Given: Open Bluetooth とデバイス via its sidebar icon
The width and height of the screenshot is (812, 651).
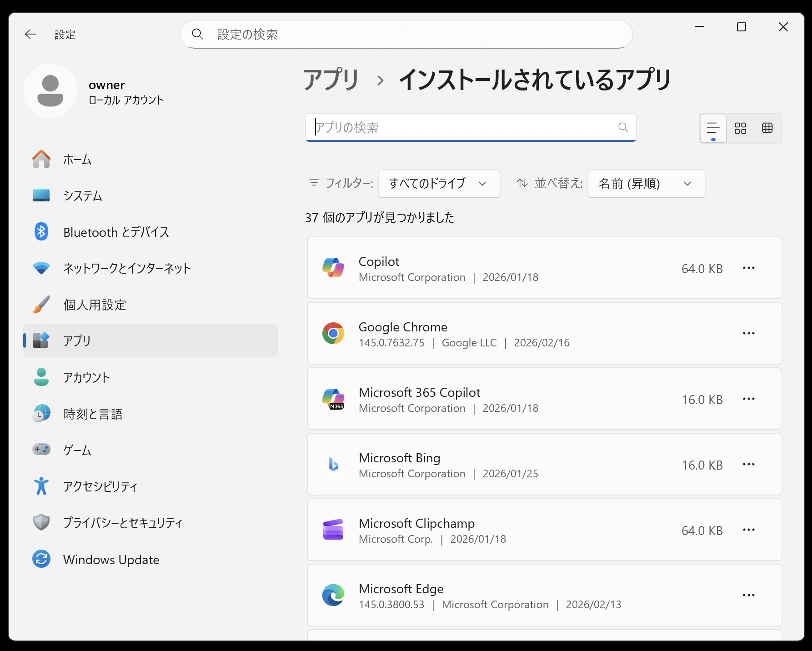Looking at the screenshot, I should [41, 232].
